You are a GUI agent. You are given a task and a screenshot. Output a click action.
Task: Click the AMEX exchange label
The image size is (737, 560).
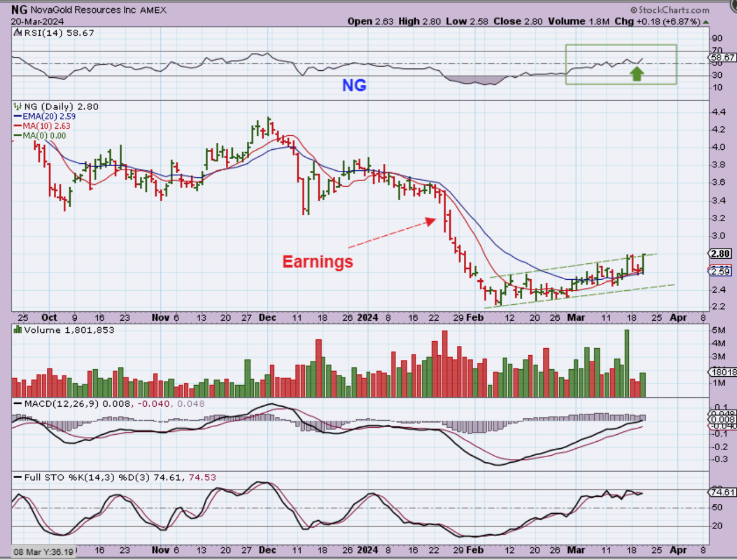tap(153, 10)
